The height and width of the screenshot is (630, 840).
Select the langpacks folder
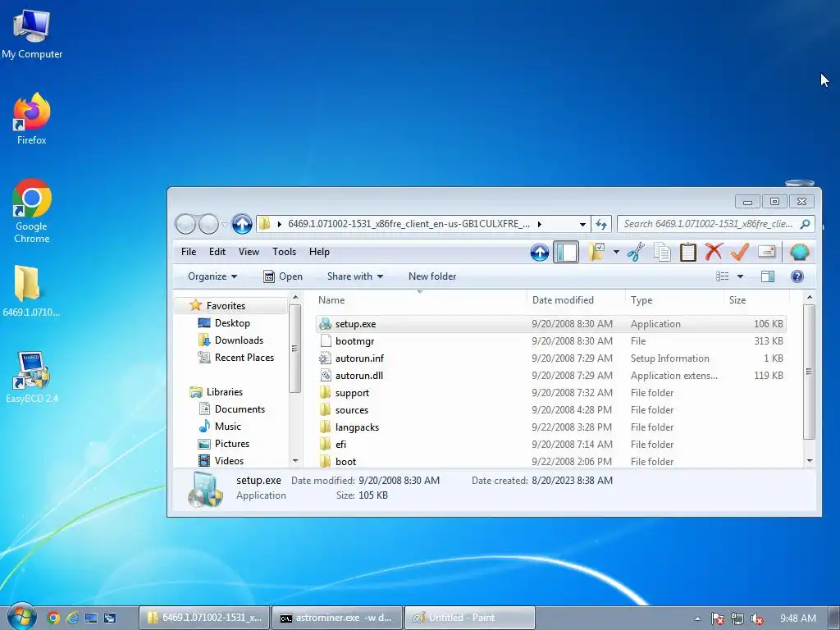[357, 427]
